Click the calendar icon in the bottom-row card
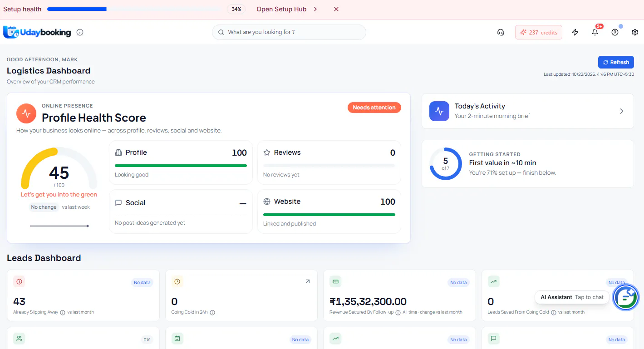The height and width of the screenshot is (349, 644). tap(177, 339)
